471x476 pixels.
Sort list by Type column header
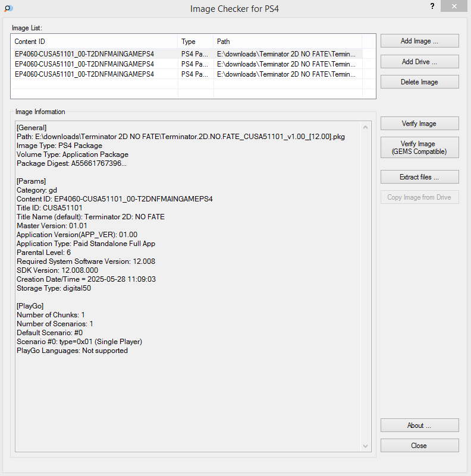point(196,41)
